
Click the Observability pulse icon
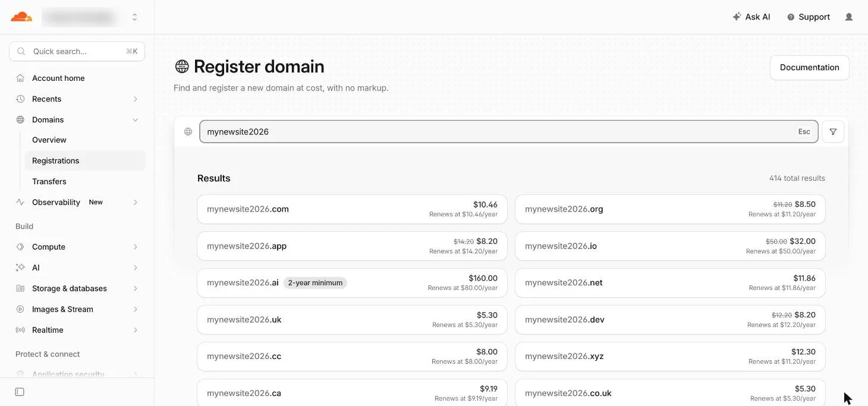point(20,202)
